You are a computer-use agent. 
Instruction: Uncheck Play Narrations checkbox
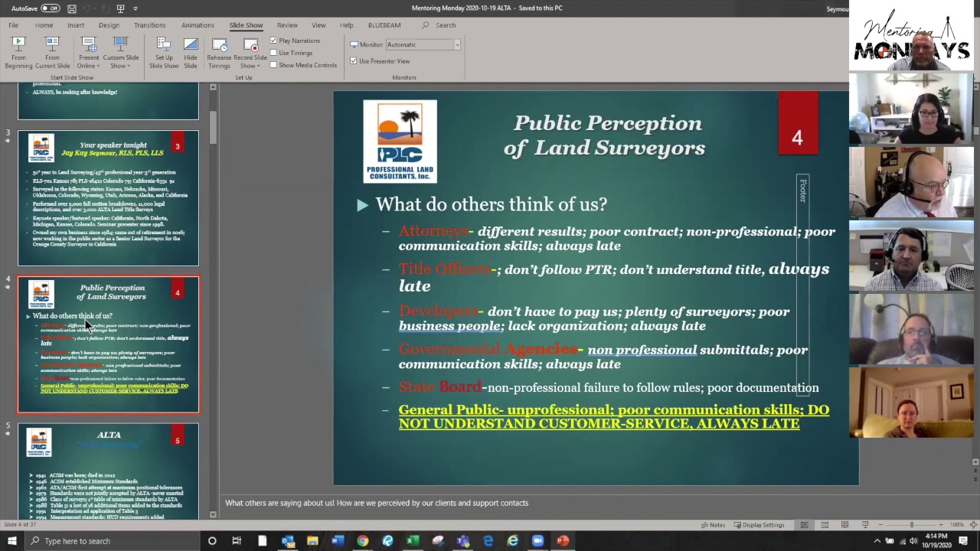(273, 41)
